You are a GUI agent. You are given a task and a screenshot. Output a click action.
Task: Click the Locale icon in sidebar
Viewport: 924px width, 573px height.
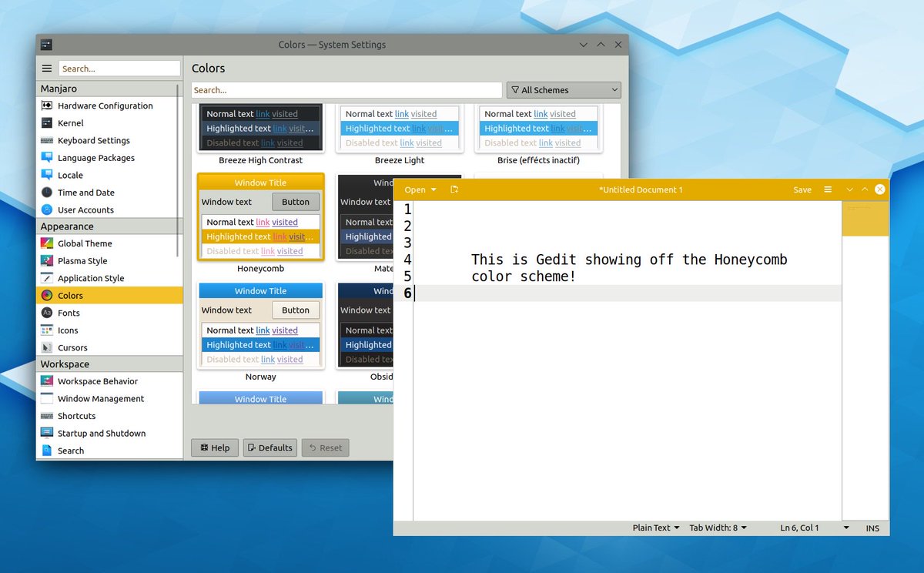[47, 175]
